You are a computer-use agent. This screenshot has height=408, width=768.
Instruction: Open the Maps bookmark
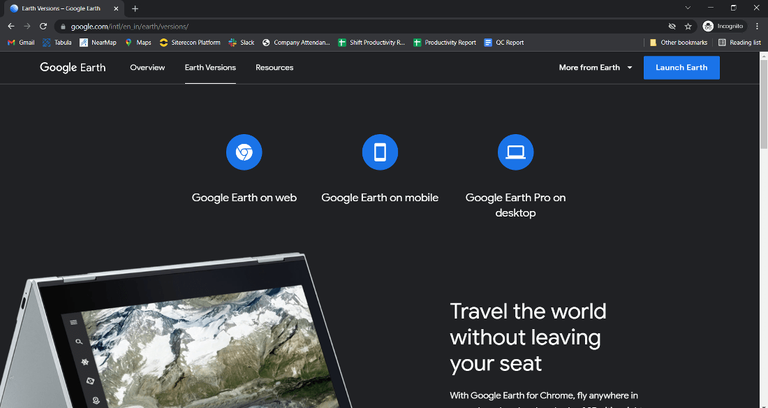(138, 43)
